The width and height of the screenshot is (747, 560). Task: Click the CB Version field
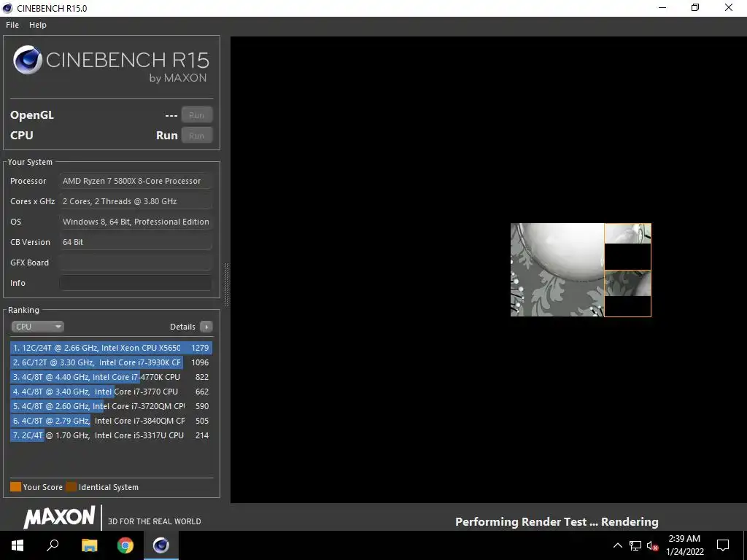136,242
